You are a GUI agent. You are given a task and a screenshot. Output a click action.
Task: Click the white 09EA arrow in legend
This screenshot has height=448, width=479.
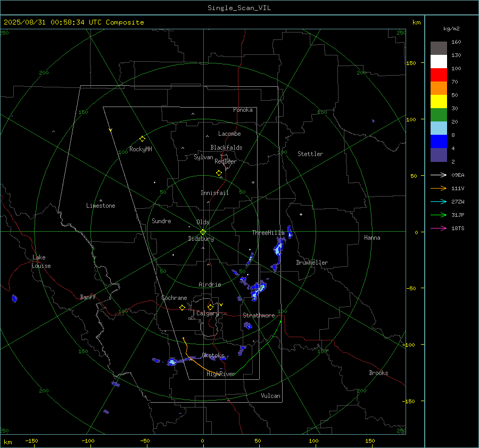439,175
